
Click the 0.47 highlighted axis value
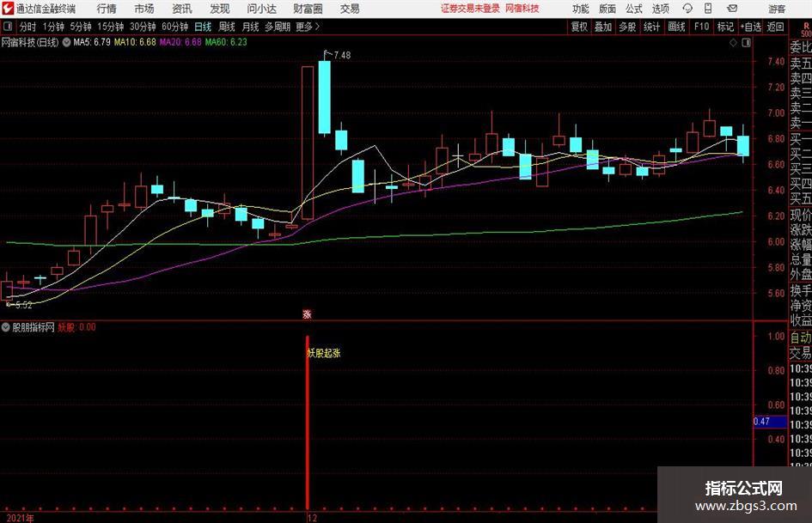770,422
